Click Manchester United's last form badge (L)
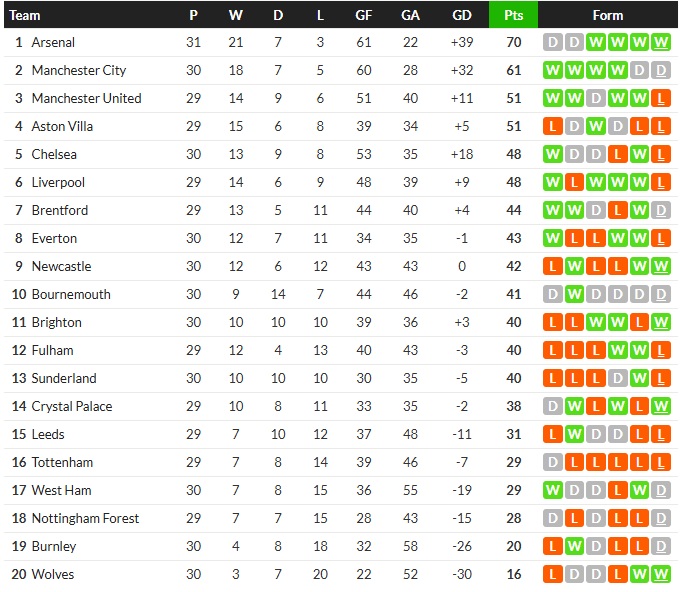 pos(662,98)
